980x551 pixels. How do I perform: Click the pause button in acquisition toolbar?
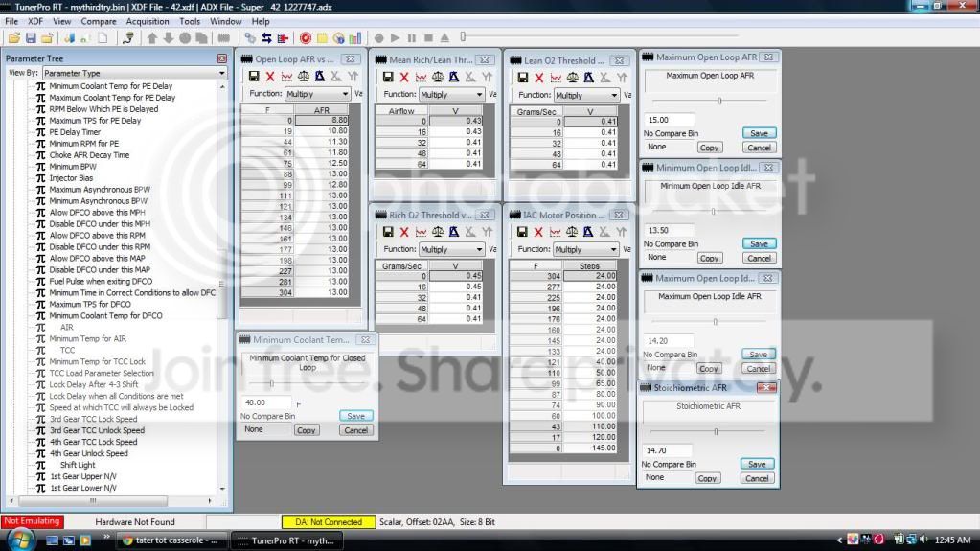[411, 38]
